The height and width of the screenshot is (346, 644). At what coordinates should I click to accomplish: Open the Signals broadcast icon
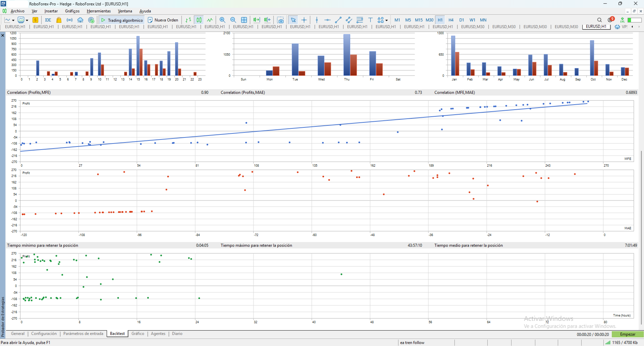coord(69,20)
